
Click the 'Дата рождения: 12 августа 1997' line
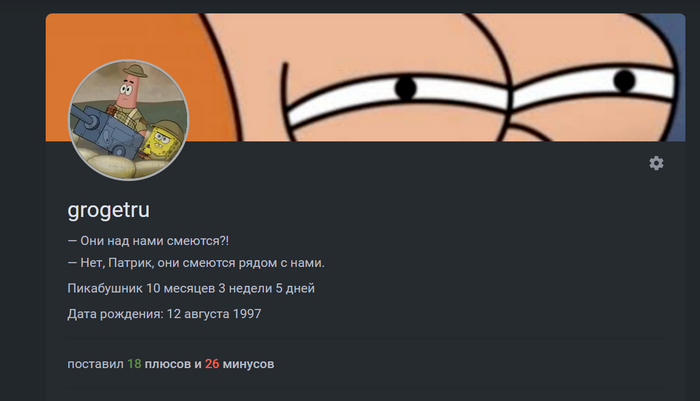click(164, 314)
